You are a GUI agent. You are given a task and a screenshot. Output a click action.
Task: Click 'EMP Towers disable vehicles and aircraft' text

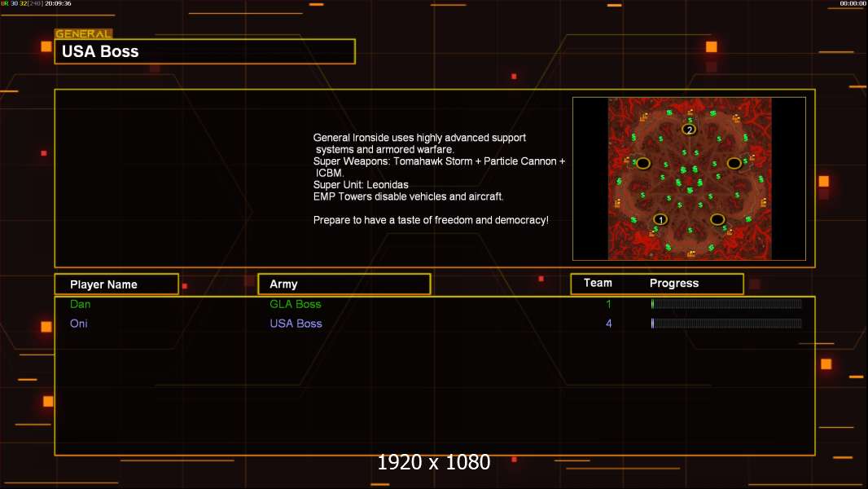click(x=408, y=196)
